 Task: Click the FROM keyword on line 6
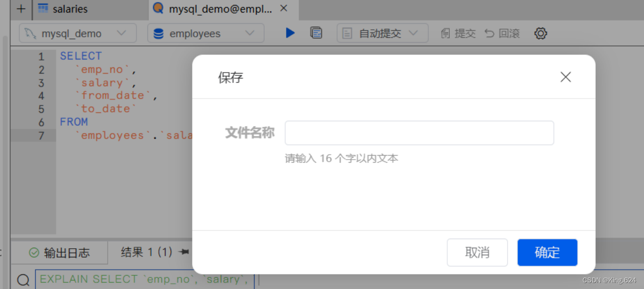click(x=74, y=122)
